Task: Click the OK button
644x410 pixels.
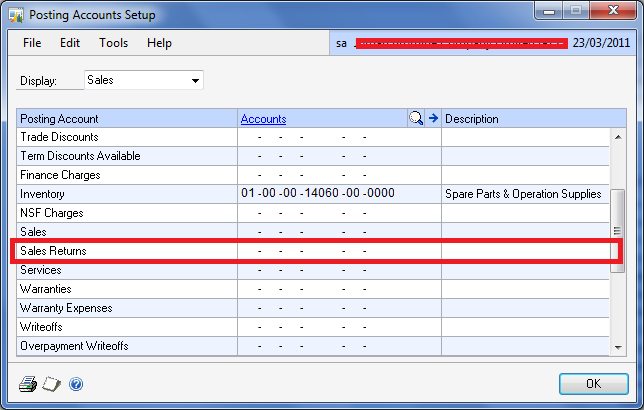Action: (x=593, y=384)
